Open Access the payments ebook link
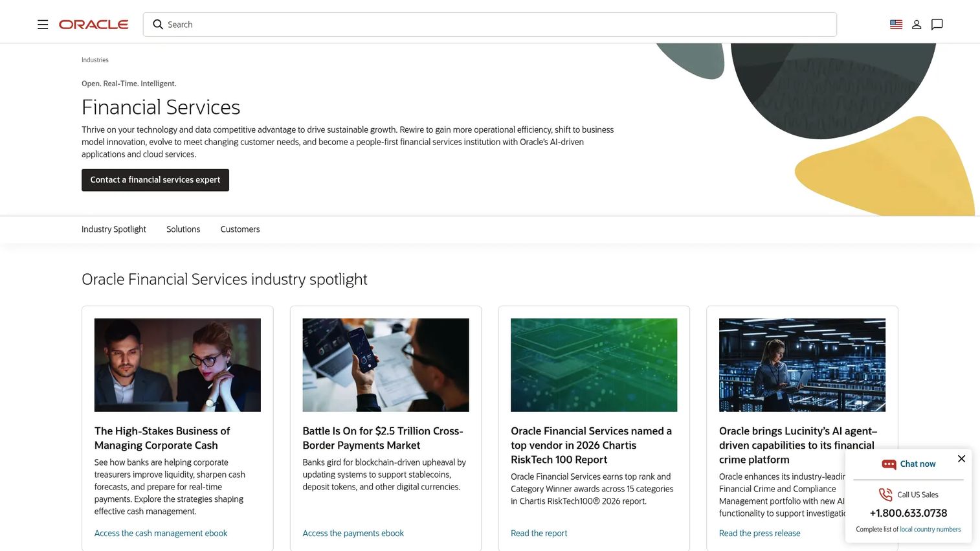The height and width of the screenshot is (551, 980). coord(353,534)
